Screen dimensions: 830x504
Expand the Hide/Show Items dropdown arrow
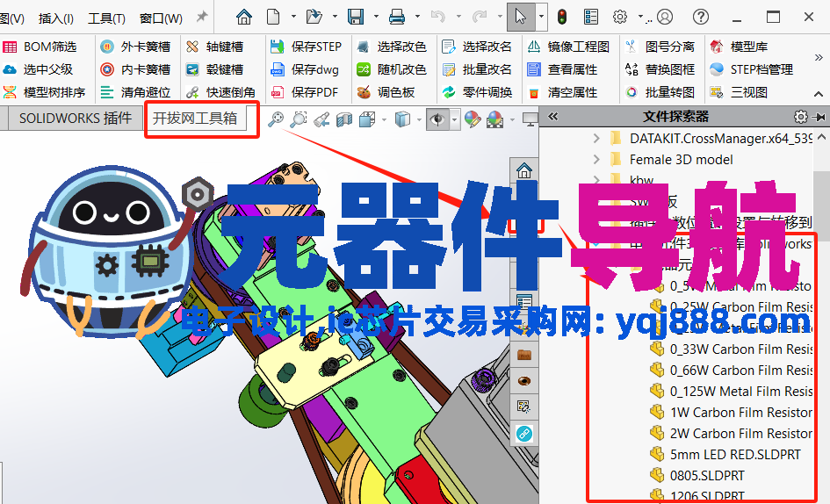[x=454, y=119]
